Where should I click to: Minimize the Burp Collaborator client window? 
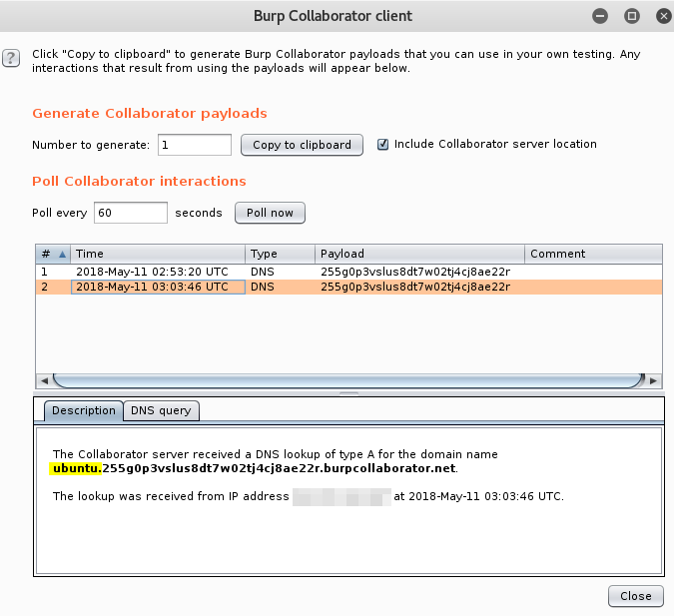(x=599, y=16)
